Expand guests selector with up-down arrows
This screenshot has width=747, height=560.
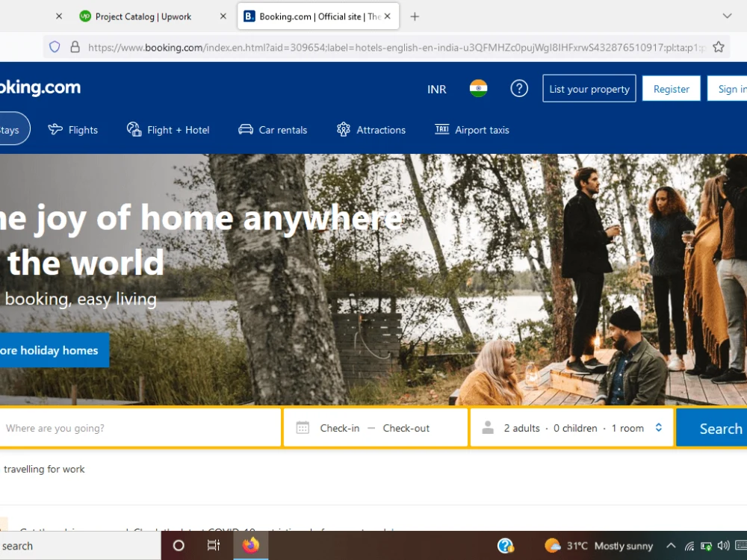pos(658,428)
